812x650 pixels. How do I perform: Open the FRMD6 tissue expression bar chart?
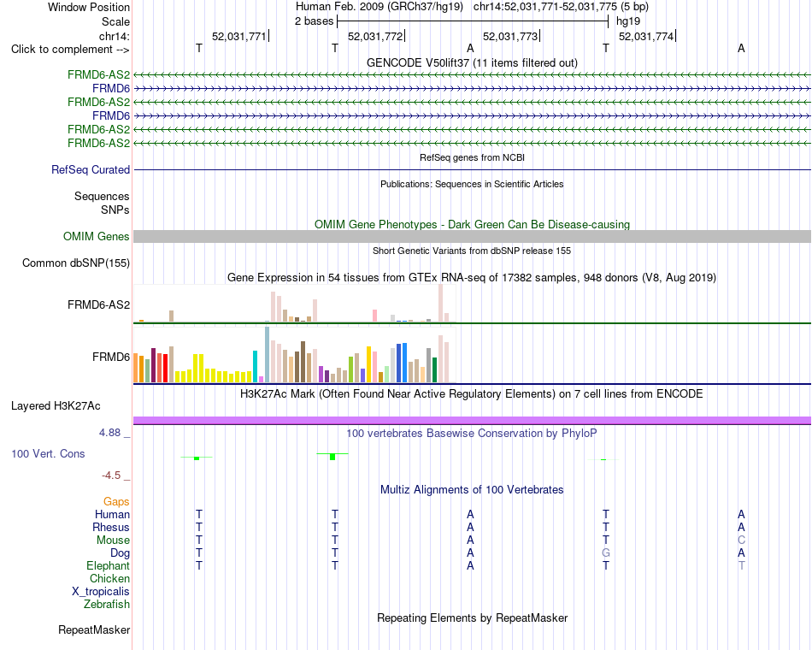point(294,355)
